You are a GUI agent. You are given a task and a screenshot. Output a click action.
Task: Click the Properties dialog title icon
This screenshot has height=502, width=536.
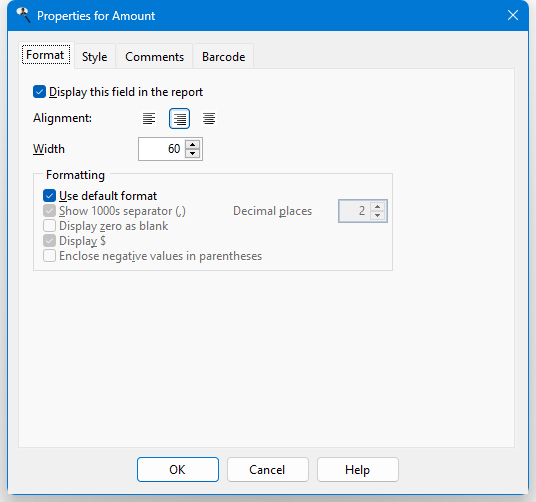coord(23,15)
